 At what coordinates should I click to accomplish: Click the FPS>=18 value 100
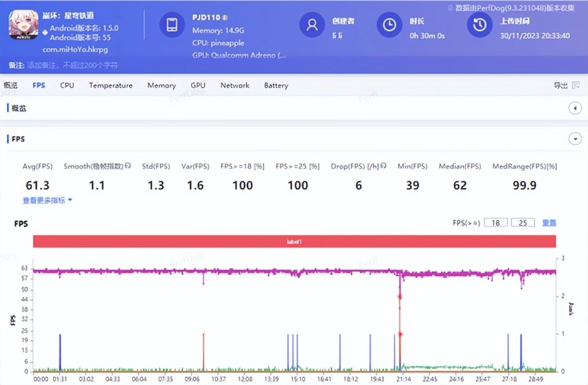(243, 185)
